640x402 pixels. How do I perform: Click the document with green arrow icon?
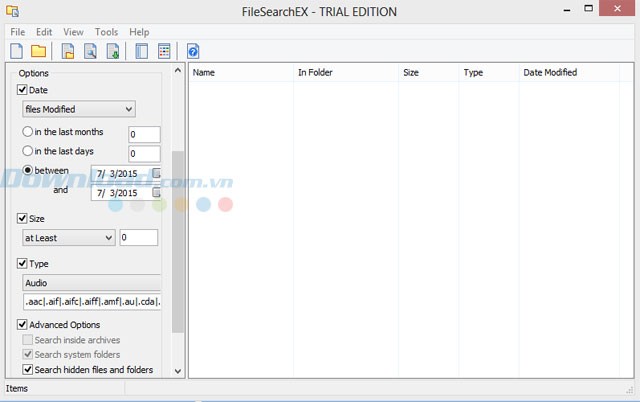point(113,51)
